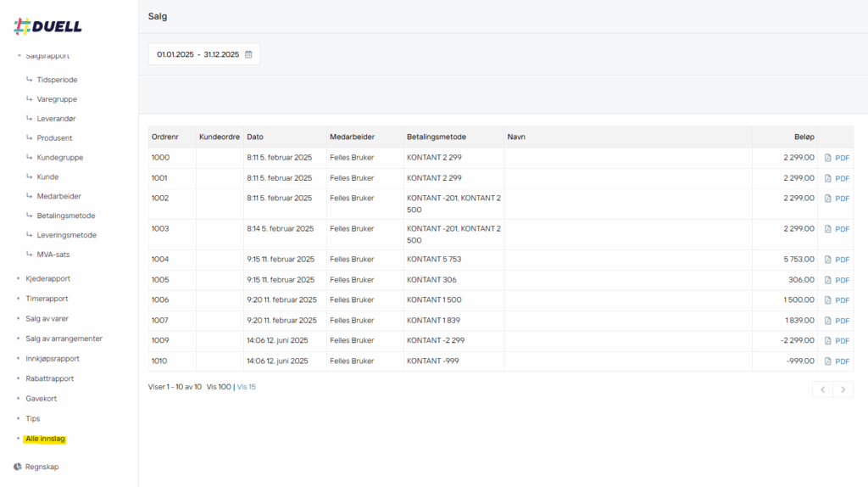Open Betalingsmetode report
Viewport: 868px width, 487px height.
[66, 216]
